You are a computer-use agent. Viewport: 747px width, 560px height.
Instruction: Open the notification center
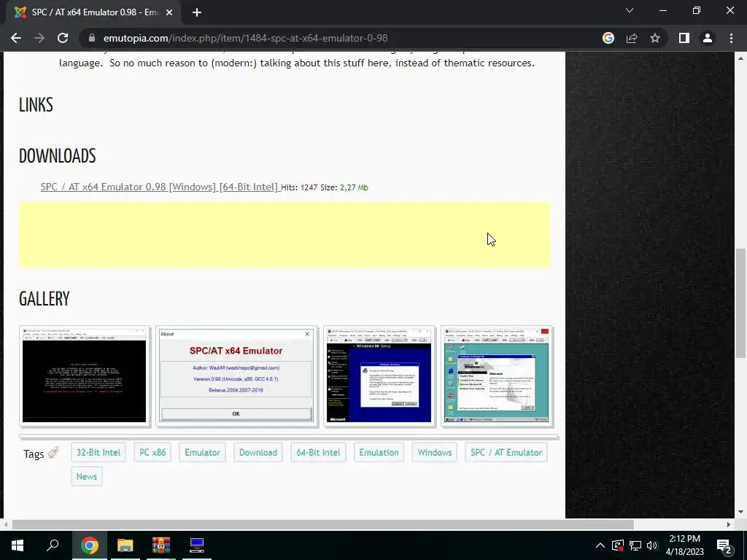coord(724,545)
